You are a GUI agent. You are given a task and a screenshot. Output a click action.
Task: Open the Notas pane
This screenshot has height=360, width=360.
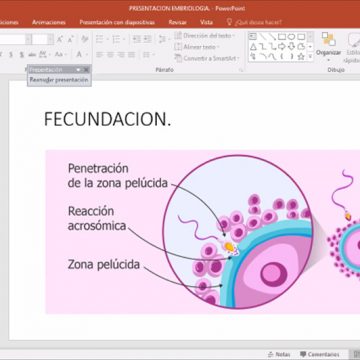[x=279, y=354]
